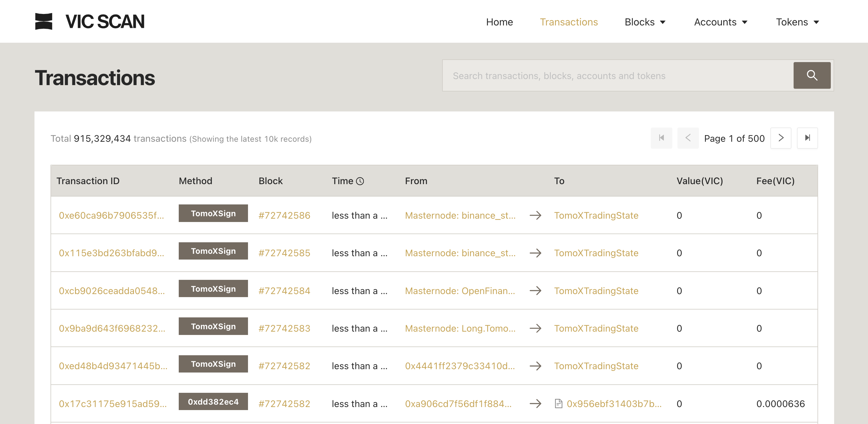Expand the Tokens dropdown menu
Image resolution: width=868 pixels, height=424 pixels.
(797, 22)
